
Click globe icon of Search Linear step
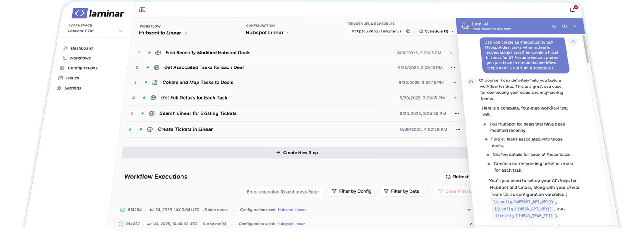152,113
